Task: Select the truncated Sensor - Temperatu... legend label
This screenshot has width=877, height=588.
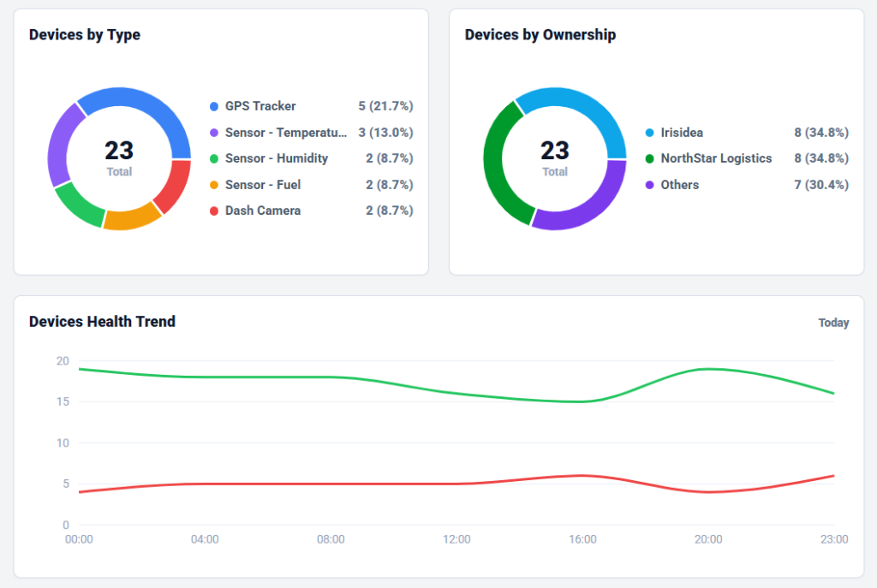Action: 286,133
